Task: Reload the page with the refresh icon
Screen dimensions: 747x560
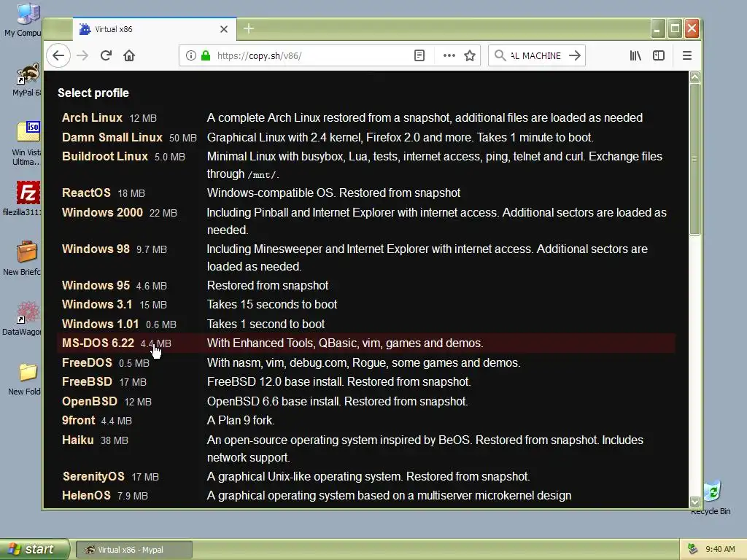Action: pyautogui.click(x=106, y=55)
